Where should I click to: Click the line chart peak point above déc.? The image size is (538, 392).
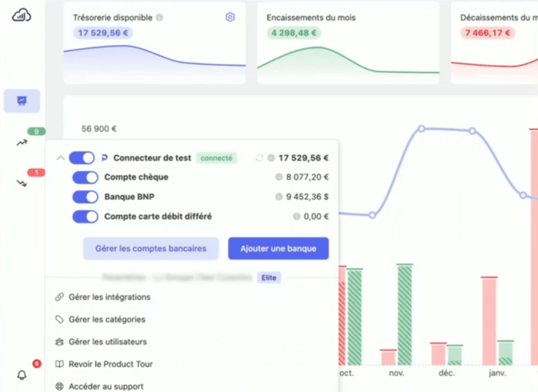coord(421,129)
